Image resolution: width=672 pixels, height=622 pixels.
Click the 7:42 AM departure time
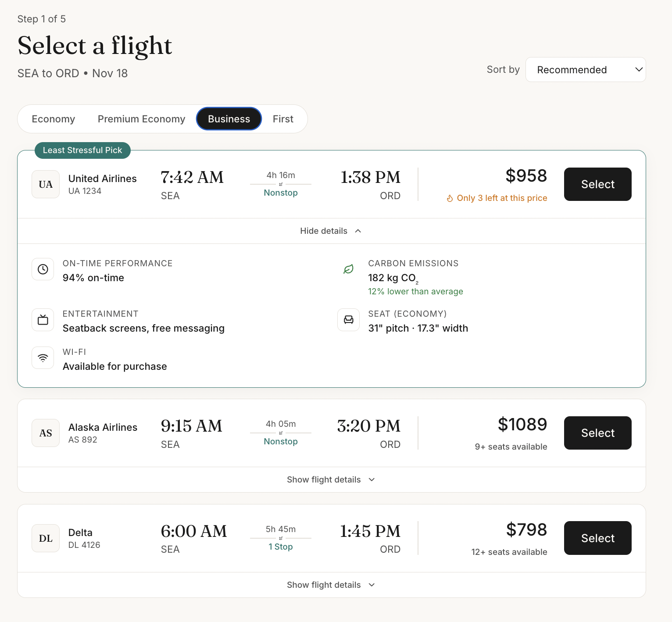pyautogui.click(x=192, y=178)
